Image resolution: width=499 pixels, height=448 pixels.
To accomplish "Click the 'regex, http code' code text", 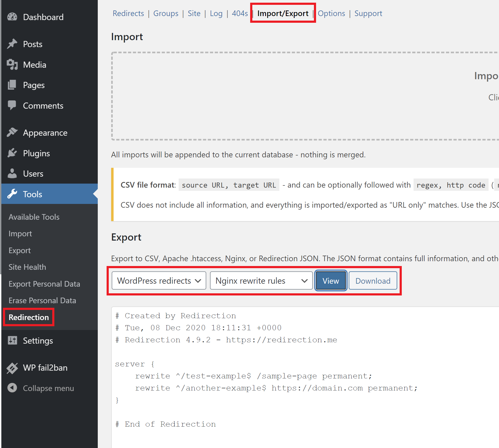I will coord(451,185).
